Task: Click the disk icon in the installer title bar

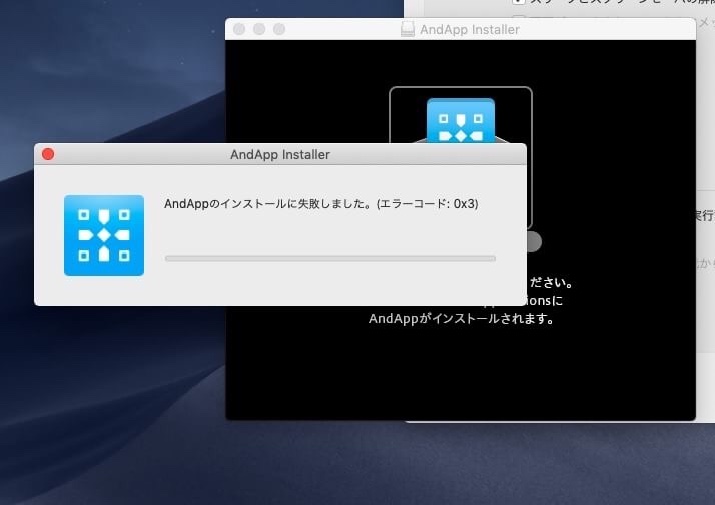Action: (408, 29)
